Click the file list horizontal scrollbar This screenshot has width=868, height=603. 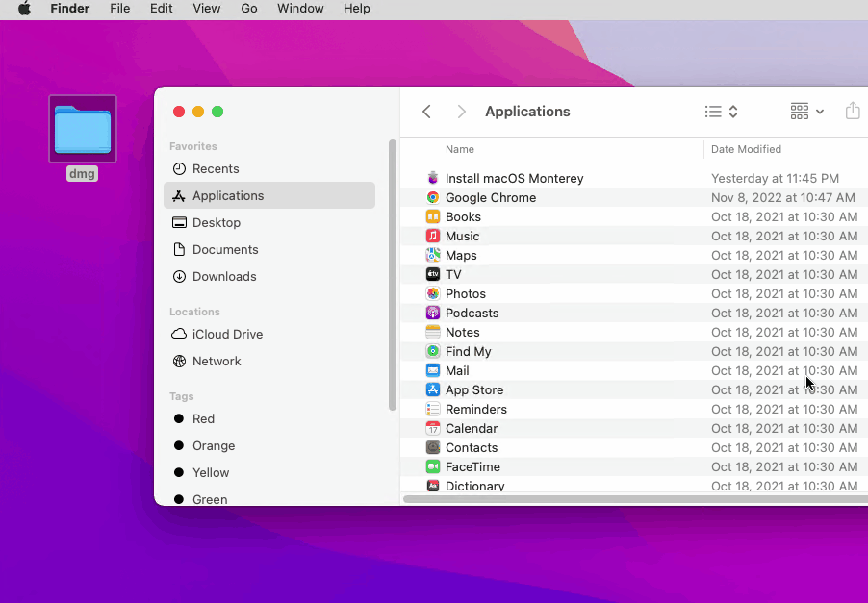(635, 499)
